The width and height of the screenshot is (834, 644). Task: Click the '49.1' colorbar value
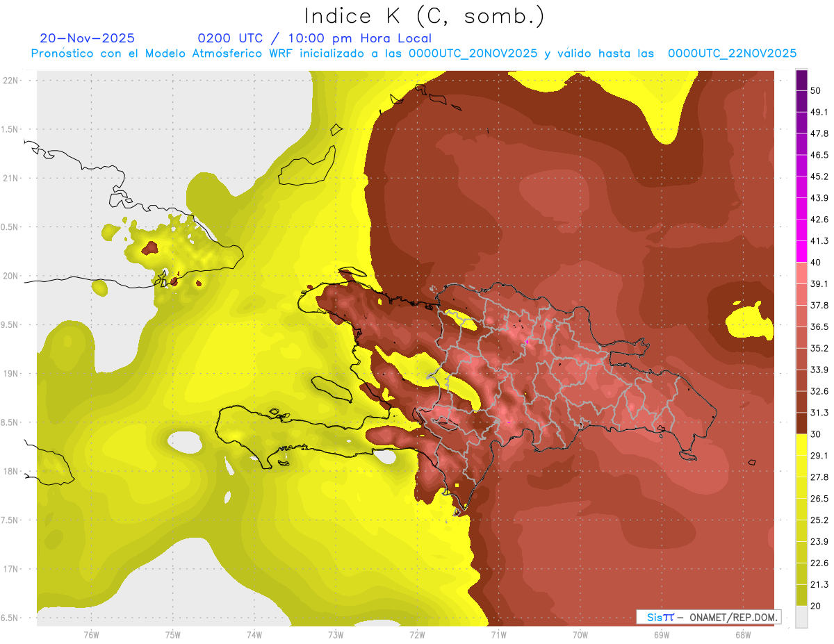click(820, 112)
